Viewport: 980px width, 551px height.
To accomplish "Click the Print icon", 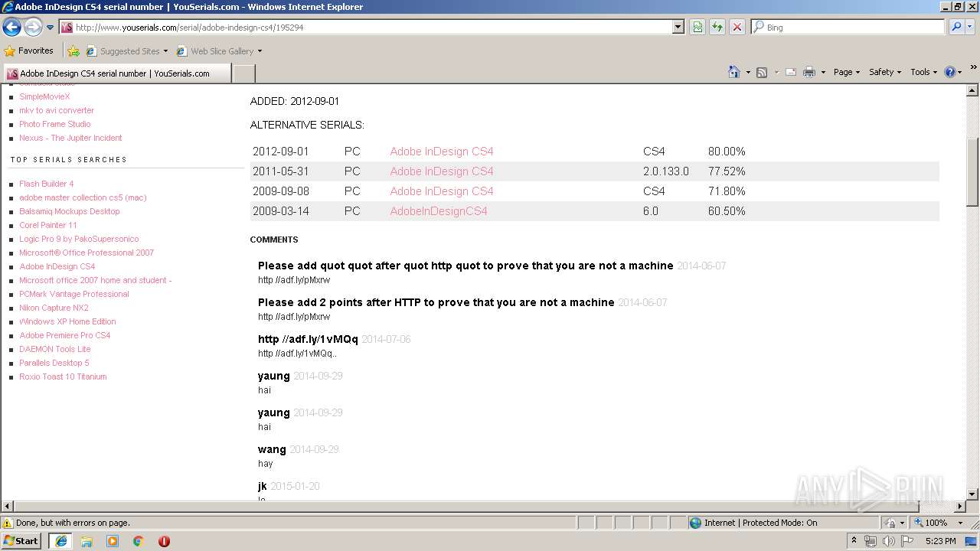I will click(x=809, y=72).
